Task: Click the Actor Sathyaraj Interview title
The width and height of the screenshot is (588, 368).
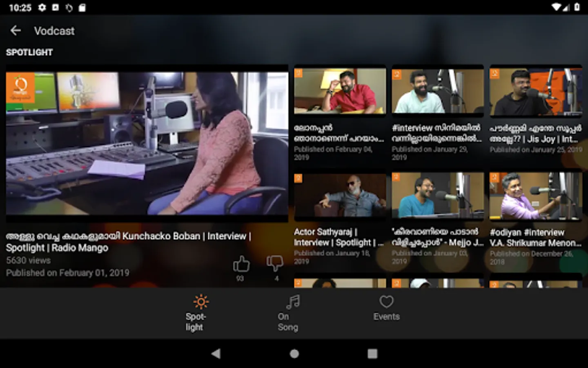Action: 339,237
